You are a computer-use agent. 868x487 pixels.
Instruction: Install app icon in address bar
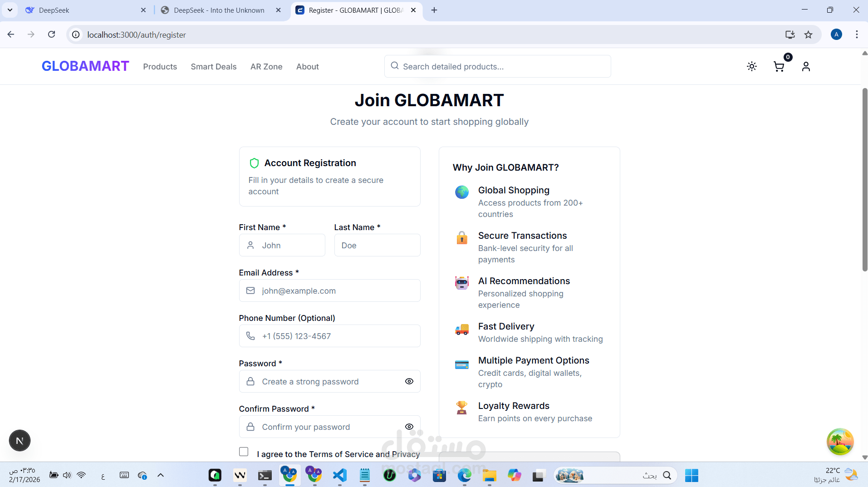(x=790, y=34)
